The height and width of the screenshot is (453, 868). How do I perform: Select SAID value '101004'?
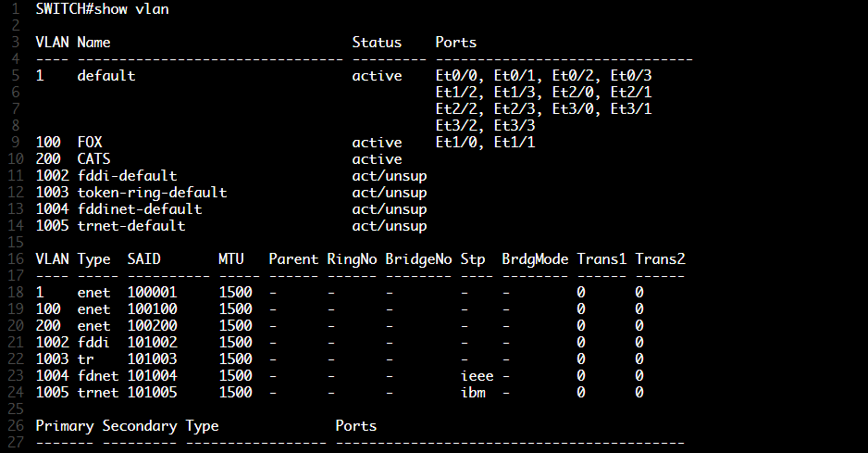coord(153,375)
